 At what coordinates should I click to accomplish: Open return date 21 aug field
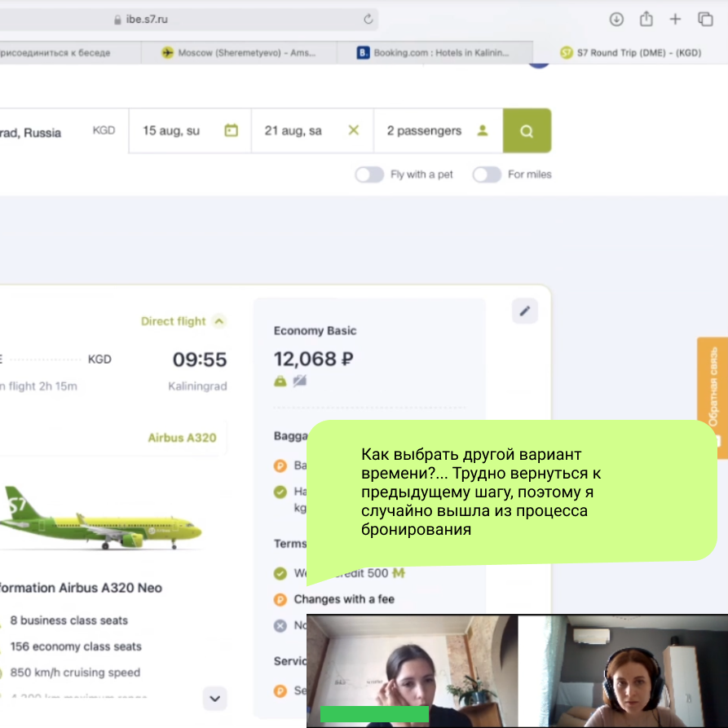pos(312,131)
